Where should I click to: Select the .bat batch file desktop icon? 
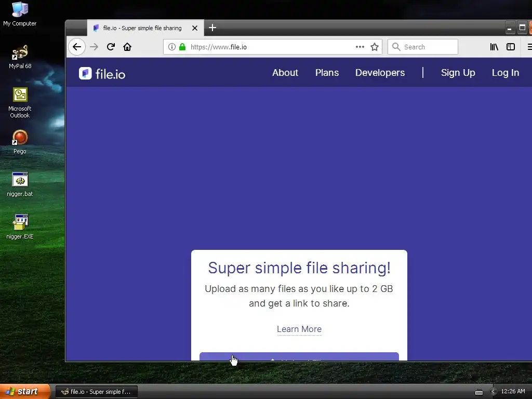[x=20, y=184]
